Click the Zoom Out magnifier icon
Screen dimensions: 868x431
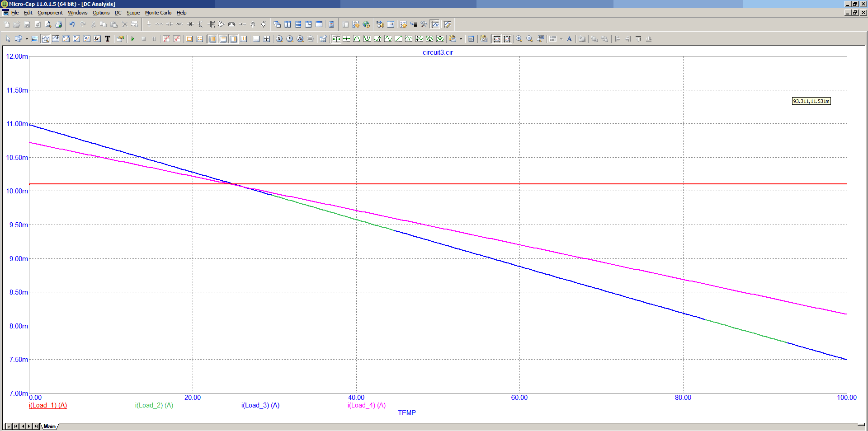click(529, 39)
